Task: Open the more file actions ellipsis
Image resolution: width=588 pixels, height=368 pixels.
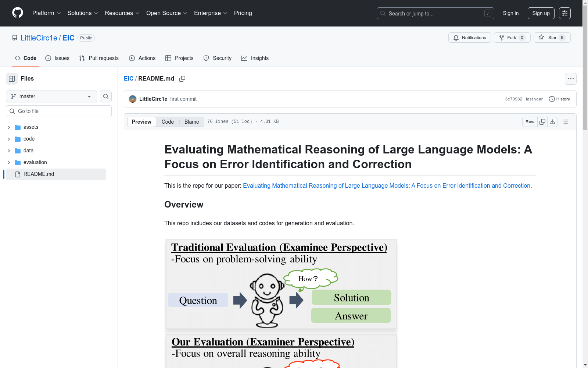Action: 571,79
